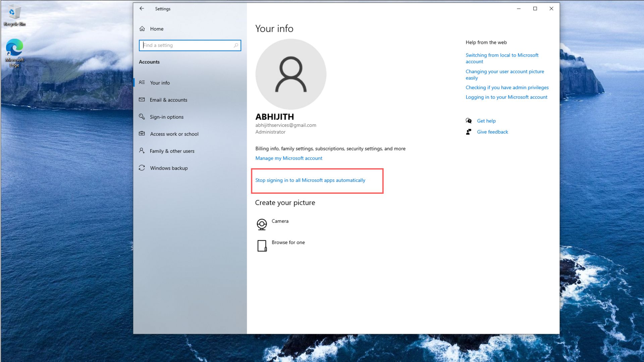Open Checking if you have admin privileges
This screenshot has width=644, height=362.
click(507, 87)
